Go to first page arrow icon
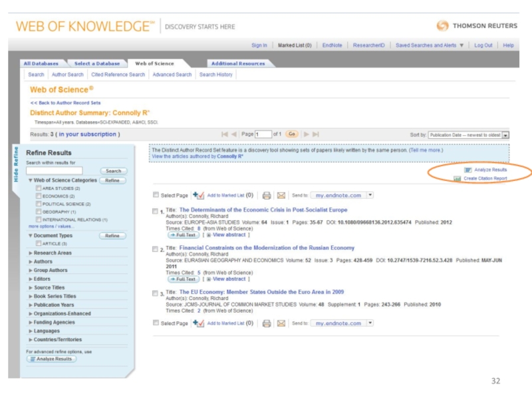This screenshot has width=532, height=399. pyautogui.click(x=225, y=134)
